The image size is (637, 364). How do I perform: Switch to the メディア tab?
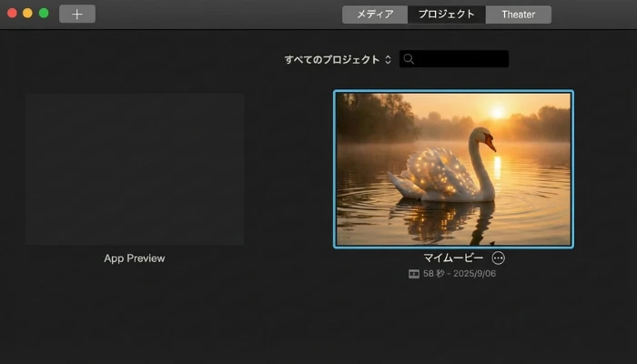point(374,15)
